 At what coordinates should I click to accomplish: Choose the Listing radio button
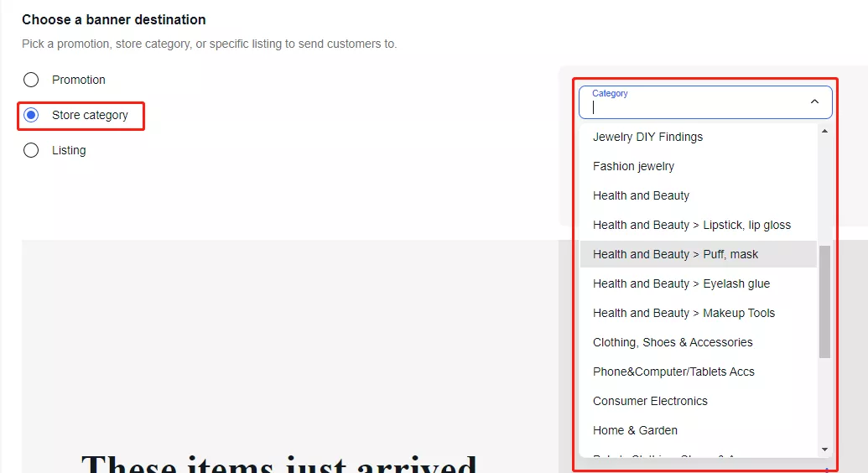pos(31,150)
